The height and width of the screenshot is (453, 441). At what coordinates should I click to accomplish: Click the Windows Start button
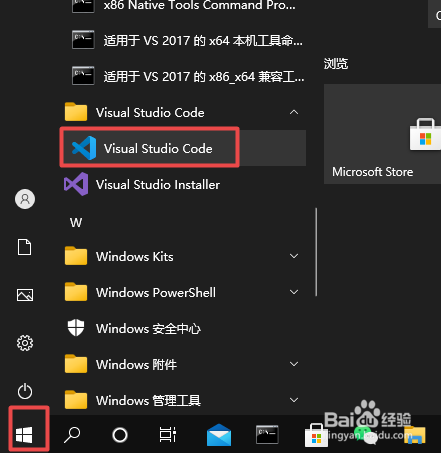click(24, 435)
